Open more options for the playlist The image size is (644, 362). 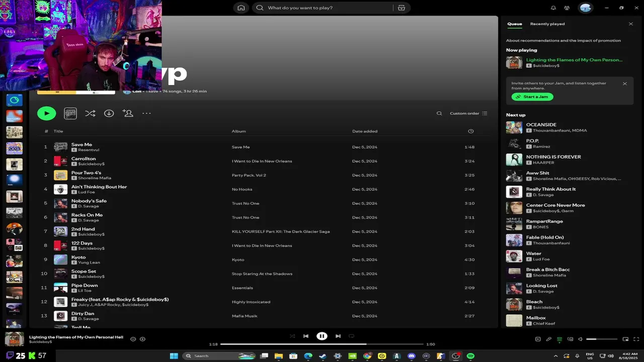[x=146, y=113]
